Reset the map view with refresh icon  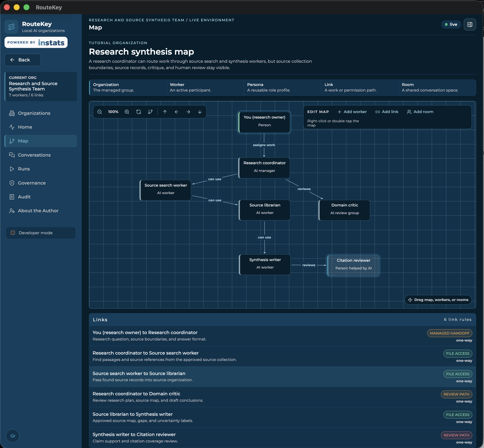click(139, 112)
